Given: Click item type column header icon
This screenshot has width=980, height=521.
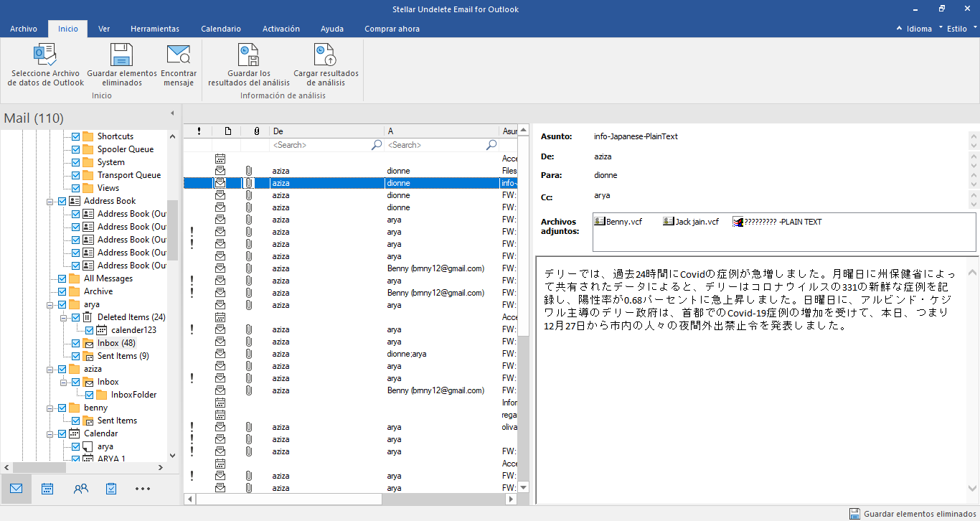Looking at the screenshot, I should (x=227, y=131).
